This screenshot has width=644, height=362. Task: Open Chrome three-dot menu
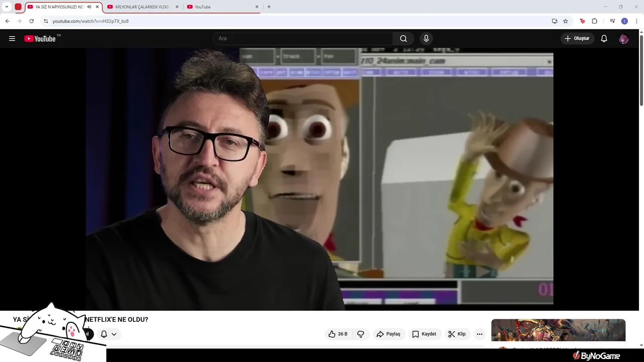[636, 21]
